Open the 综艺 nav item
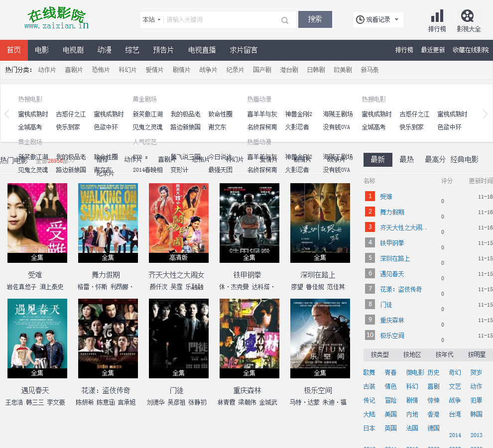 pos(132,50)
